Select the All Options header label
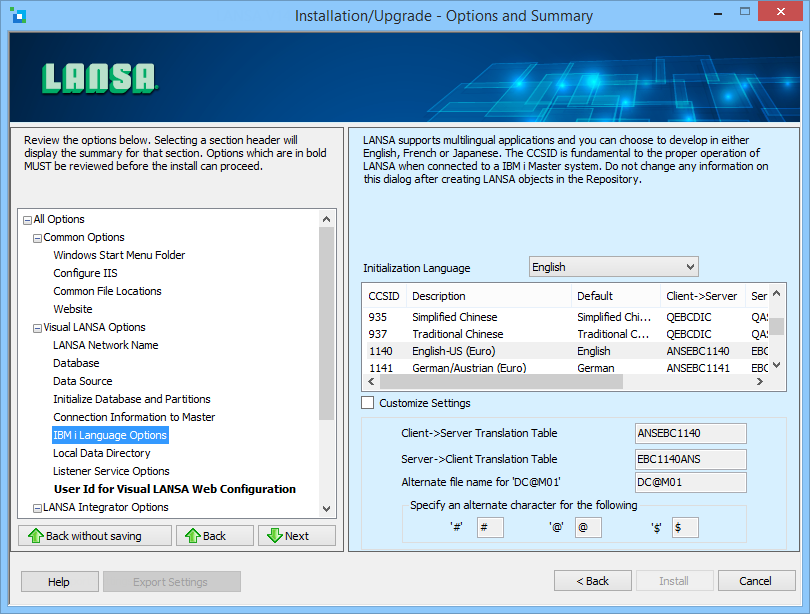Image resolution: width=810 pixels, height=614 pixels. coord(59,219)
